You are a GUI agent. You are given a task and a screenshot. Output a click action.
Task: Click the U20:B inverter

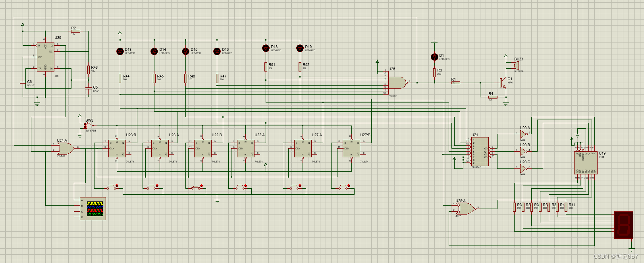(524, 151)
